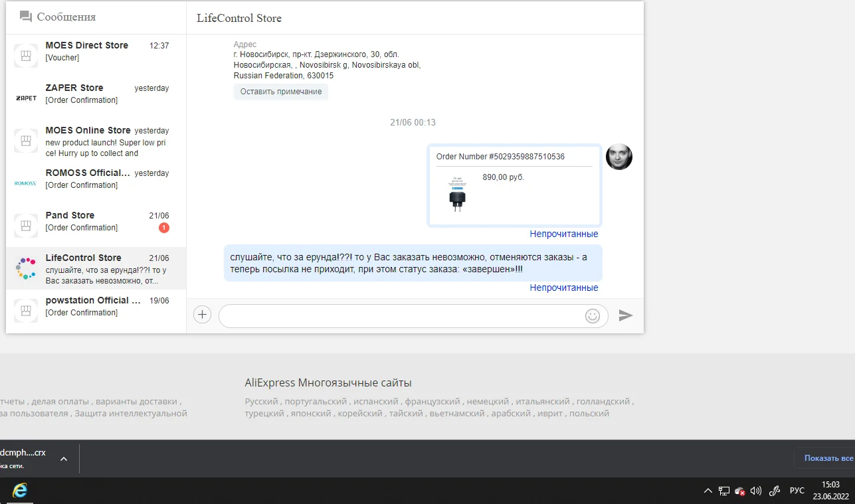Click Непрочитанные under the order card
Image resolution: width=855 pixels, height=504 pixels.
click(564, 234)
